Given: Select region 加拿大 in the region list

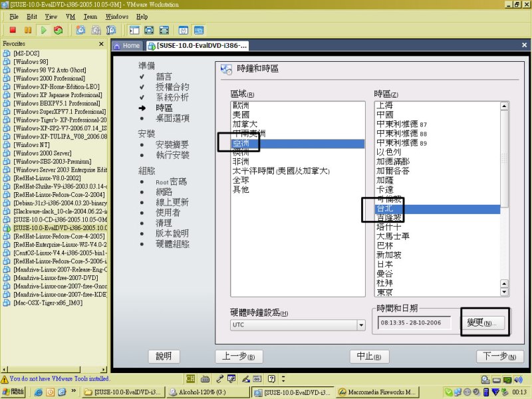Looking at the screenshot, I should (x=297, y=124).
